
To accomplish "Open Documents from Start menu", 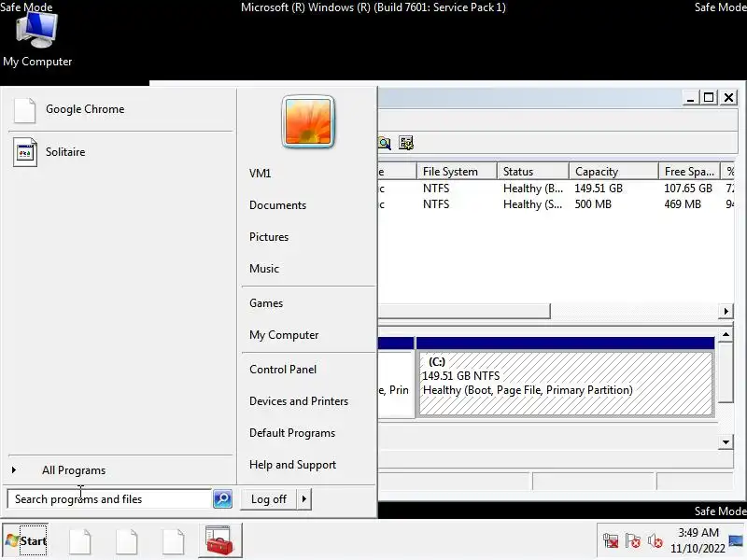I will (x=277, y=205).
